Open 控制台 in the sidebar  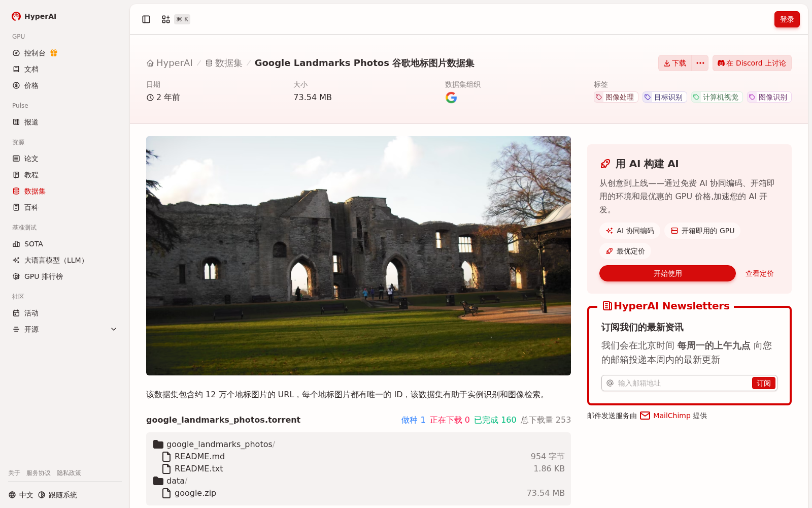click(x=35, y=53)
